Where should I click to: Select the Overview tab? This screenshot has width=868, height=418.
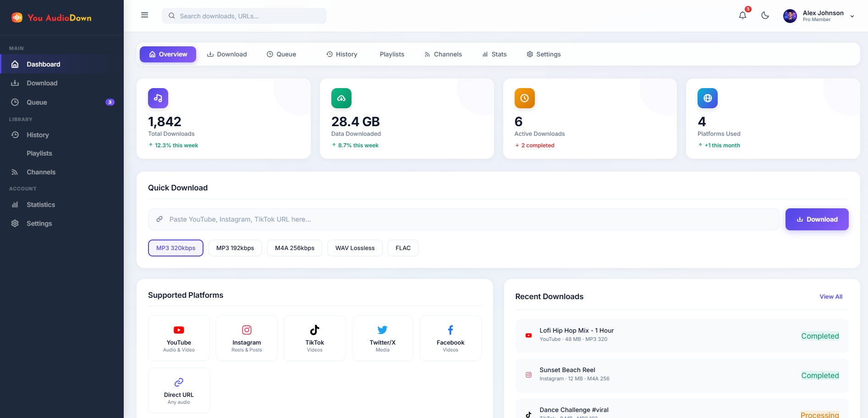click(168, 54)
